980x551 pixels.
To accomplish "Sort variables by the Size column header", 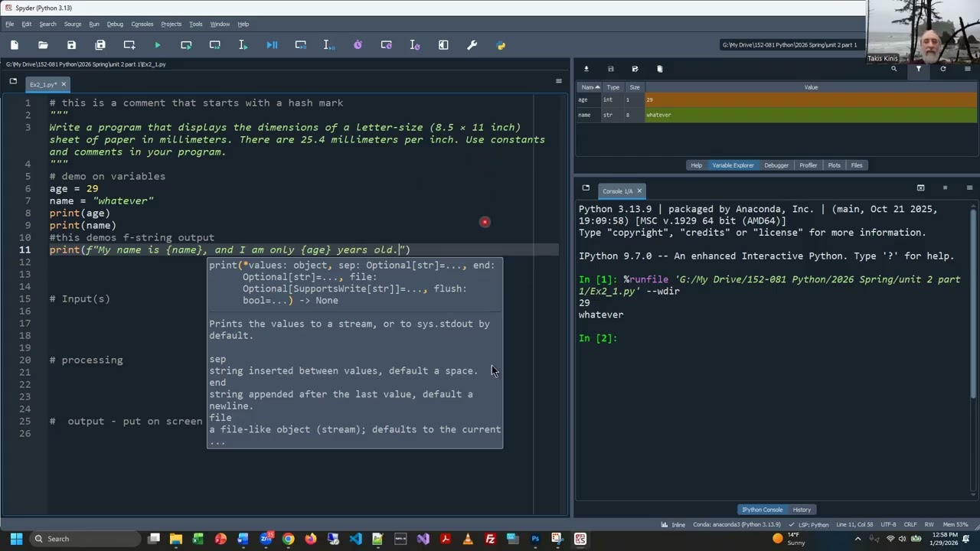I will click(635, 87).
